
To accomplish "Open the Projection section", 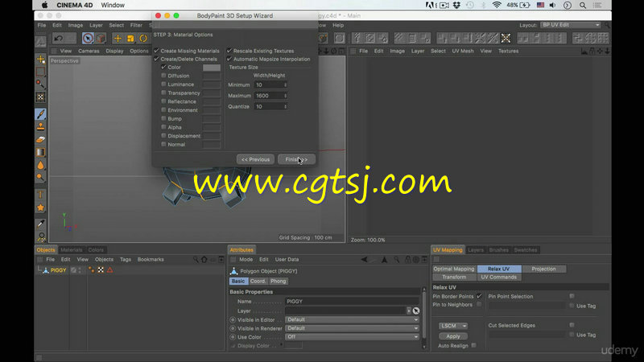I will (x=543, y=269).
